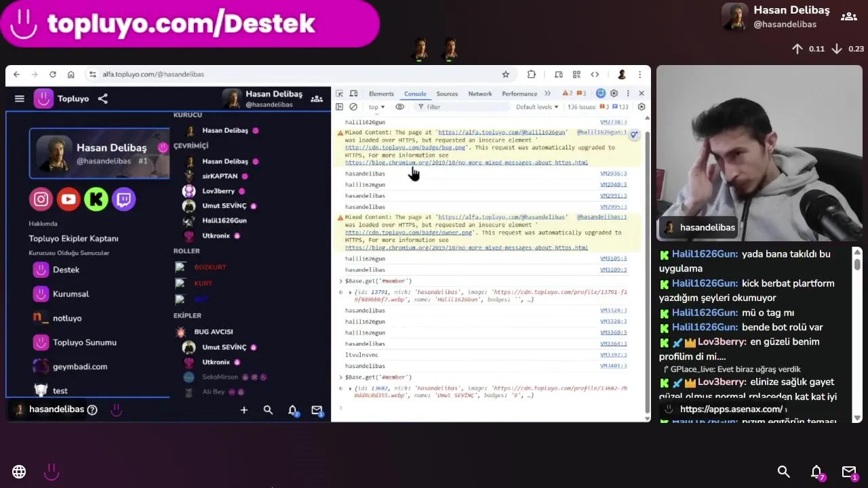Open the Destek server
Image resolution: width=868 pixels, height=488 pixels.
pyautogui.click(x=66, y=270)
